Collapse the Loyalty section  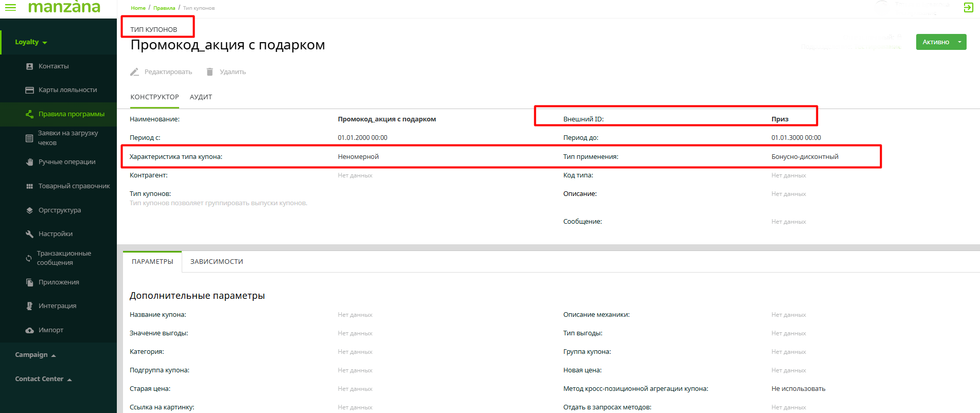click(31, 42)
